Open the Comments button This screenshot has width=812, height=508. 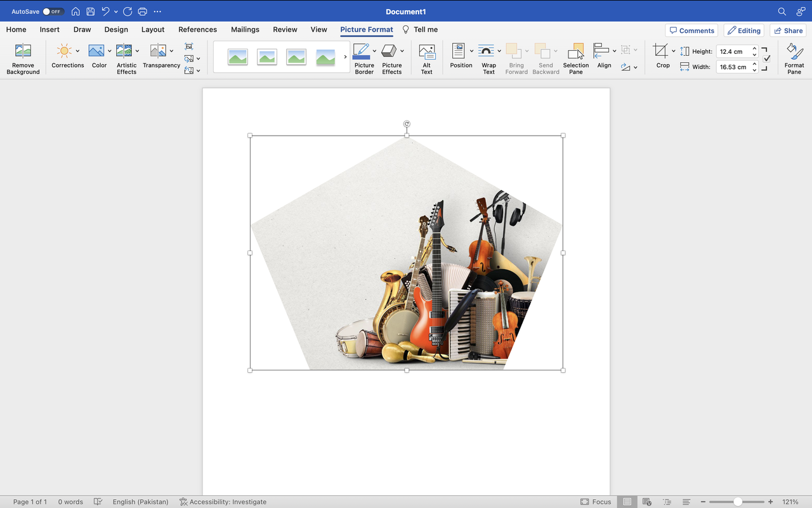pyautogui.click(x=691, y=30)
